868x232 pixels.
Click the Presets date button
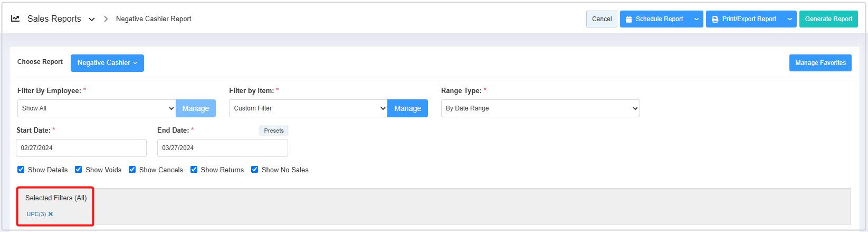tap(273, 131)
